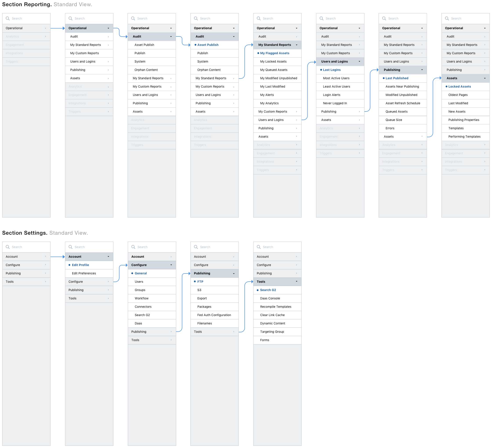Click search icon in panel listing Edit Profile

click(x=70, y=247)
